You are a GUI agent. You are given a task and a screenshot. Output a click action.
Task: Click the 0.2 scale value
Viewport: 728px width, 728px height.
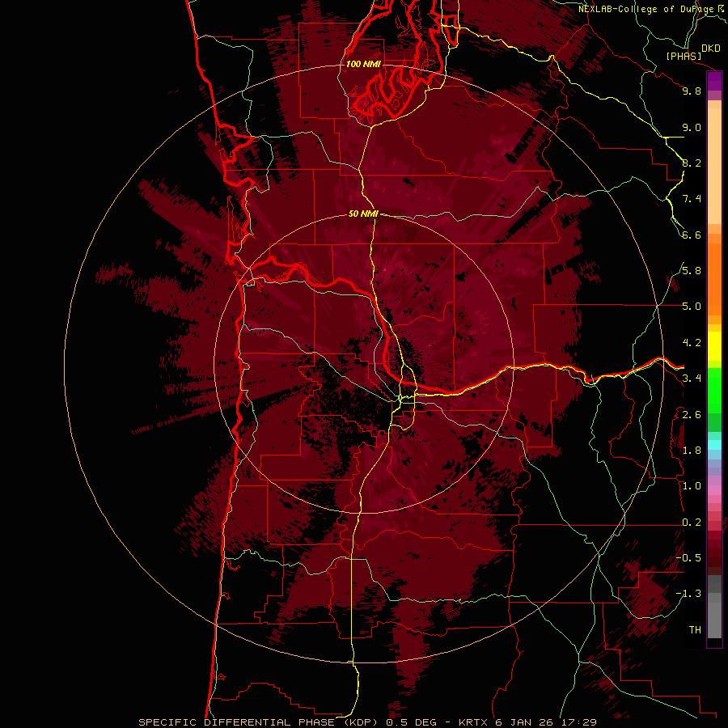(692, 523)
